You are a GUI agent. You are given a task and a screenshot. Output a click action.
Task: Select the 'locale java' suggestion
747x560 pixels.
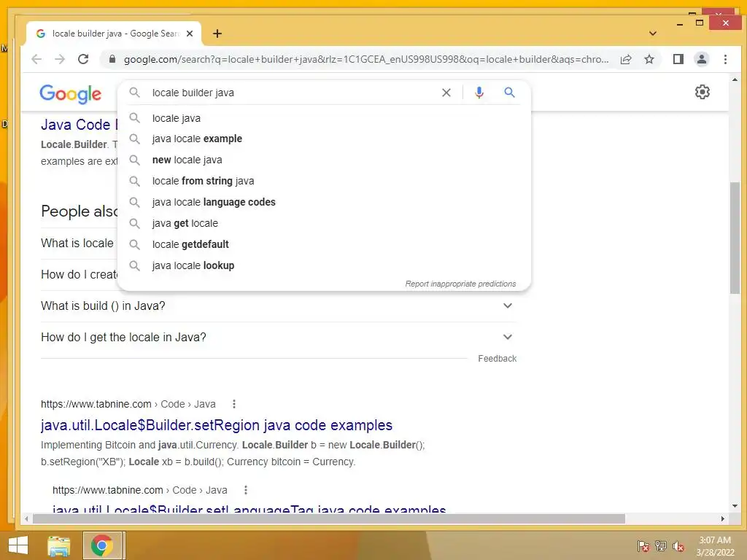click(x=324, y=118)
